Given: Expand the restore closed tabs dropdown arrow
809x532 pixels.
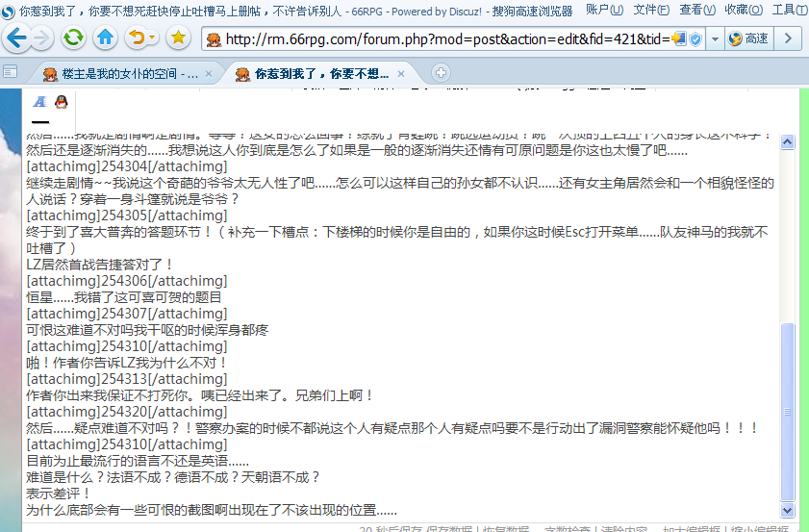Looking at the screenshot, I should [152, 38].
